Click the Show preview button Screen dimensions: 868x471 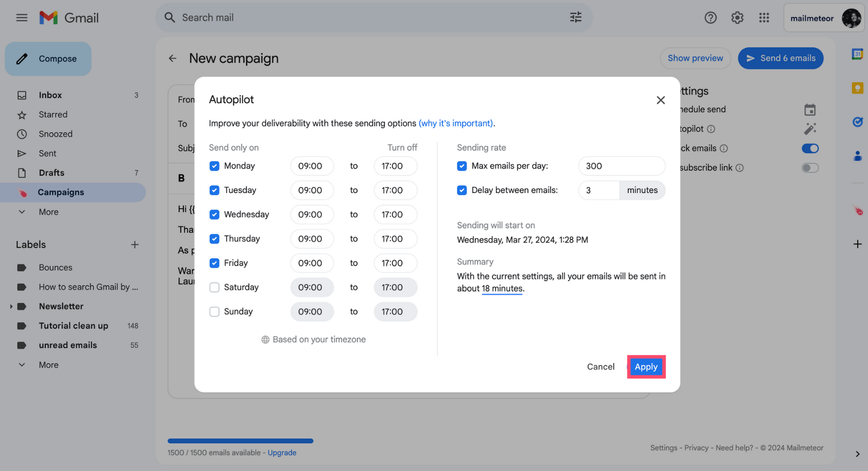[695, 58]
